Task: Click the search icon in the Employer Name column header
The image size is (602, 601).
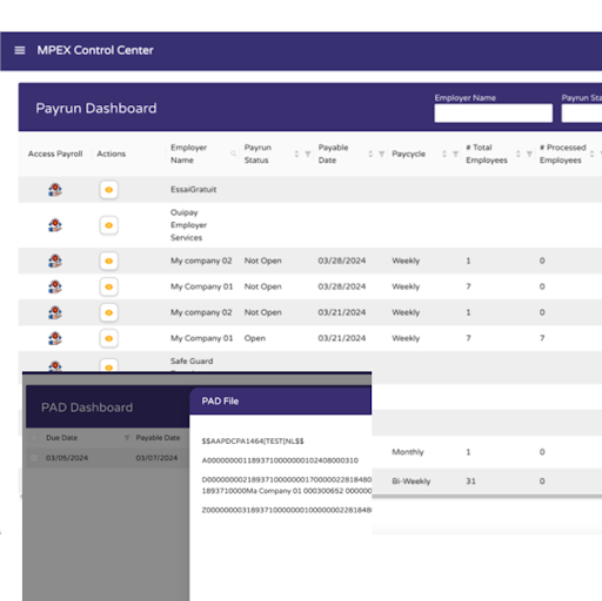Action: (x=234, y=154)
